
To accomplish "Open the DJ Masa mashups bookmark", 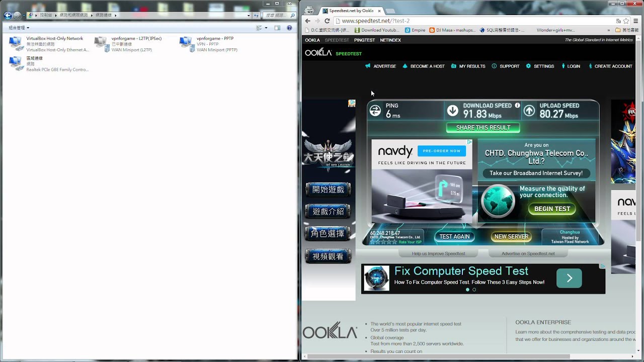I will [452, 30].
